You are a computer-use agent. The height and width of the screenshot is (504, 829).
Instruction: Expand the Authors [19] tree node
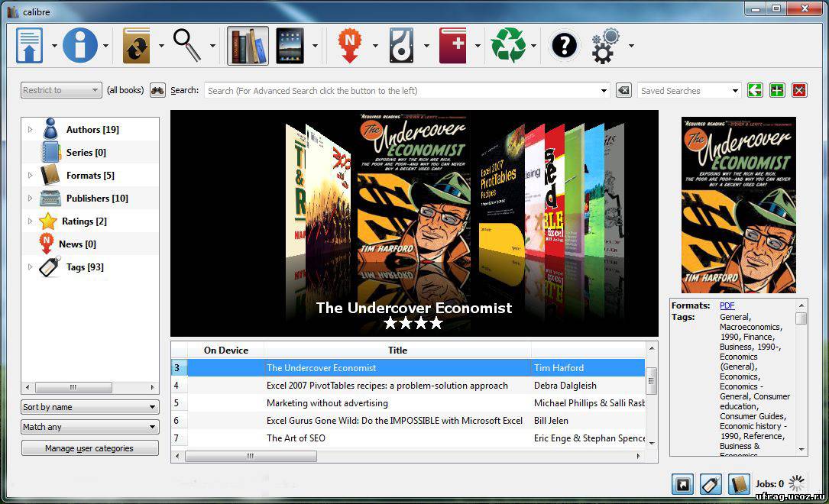tap(31, 130)
